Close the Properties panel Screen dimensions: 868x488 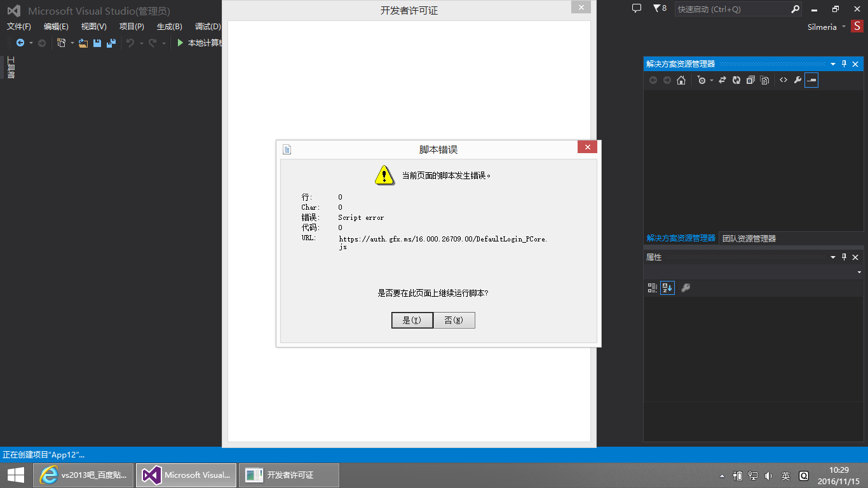tap(855, 257)
